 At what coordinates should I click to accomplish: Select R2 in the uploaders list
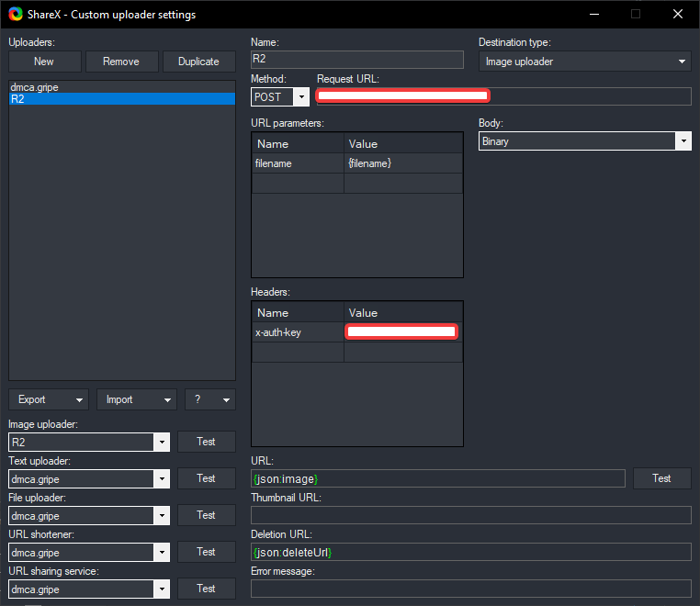[122, 98]
